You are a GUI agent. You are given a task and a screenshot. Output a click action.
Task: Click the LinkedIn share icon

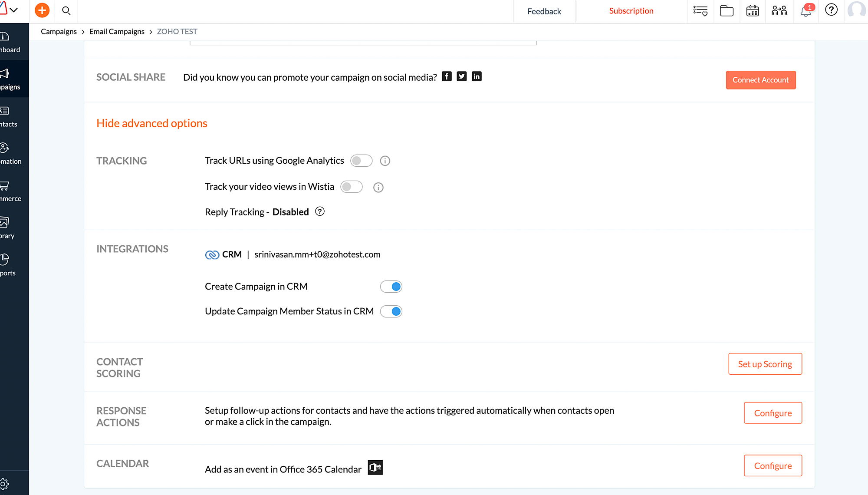(x=477, y=76)
